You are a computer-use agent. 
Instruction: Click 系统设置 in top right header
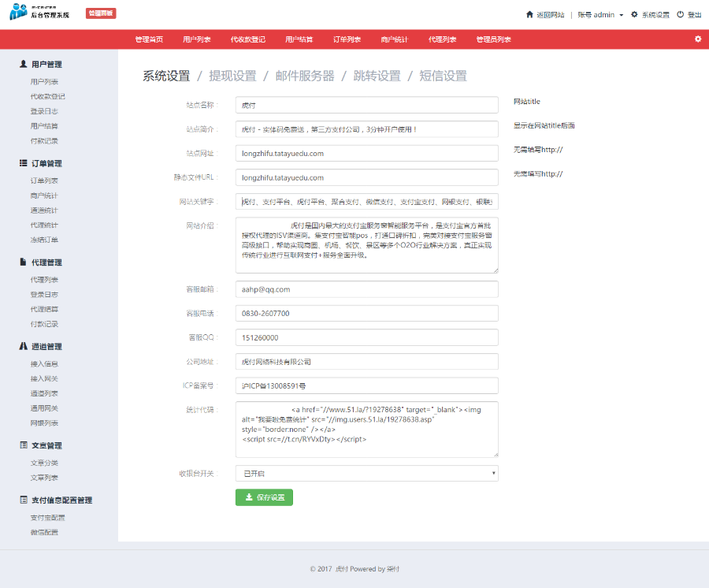click(655, 15)
